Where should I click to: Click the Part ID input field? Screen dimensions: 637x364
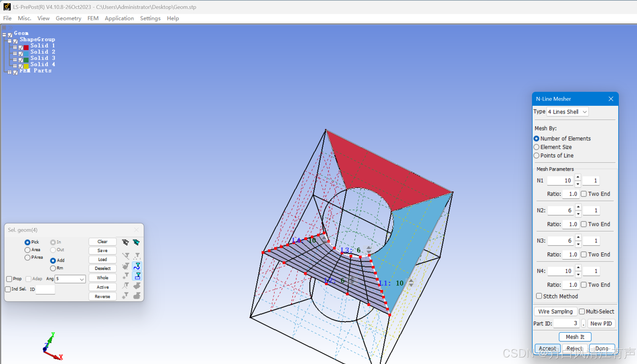(566, 323)
